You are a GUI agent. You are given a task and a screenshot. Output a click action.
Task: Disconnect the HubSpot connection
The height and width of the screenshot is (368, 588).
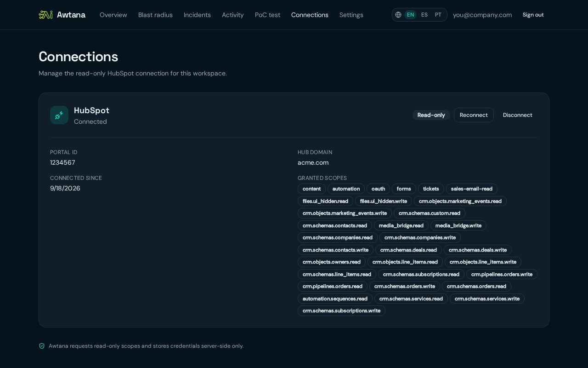pos(518,115)
